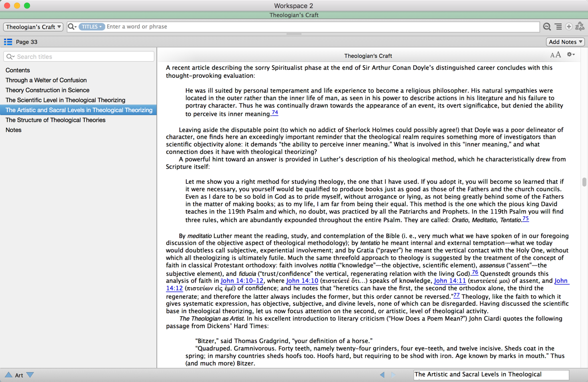This screenshot has width=588, height=382.
Task: Click the italic heading 'The Theologian as Artist.'
Action: click(212, 319)
